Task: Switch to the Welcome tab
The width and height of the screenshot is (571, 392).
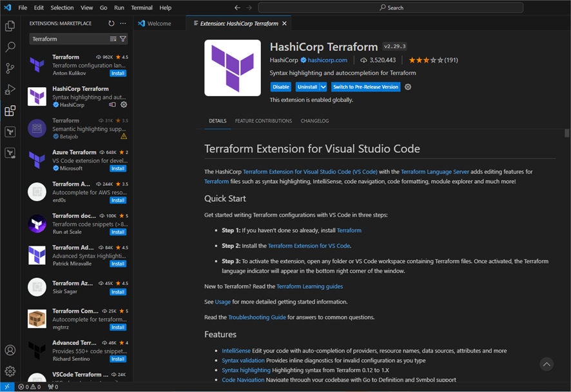Action: pos(159,23)
